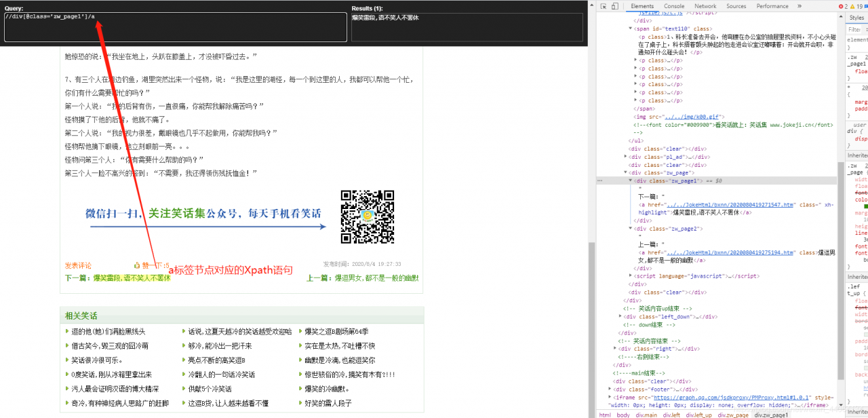868x418 pixels.
Task: Open related joke 话说,这夏天越冷的笑话越受欢迎哈
Action: click(x=240, y=332)
